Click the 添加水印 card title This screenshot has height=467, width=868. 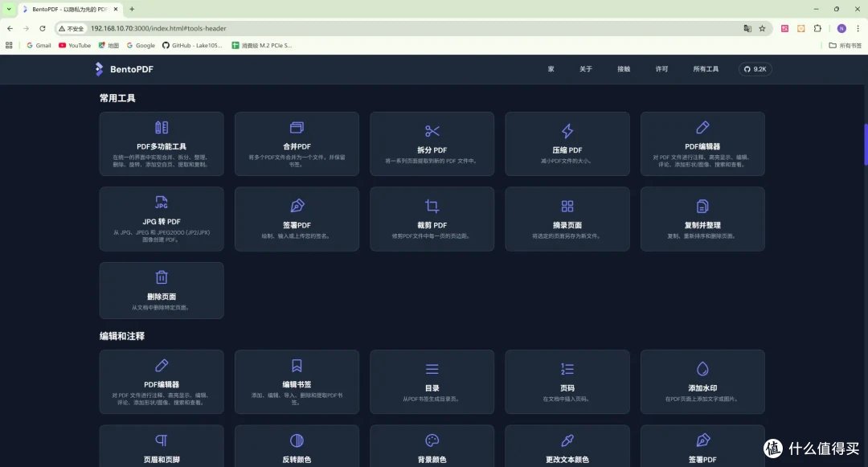tap(702, 388)
